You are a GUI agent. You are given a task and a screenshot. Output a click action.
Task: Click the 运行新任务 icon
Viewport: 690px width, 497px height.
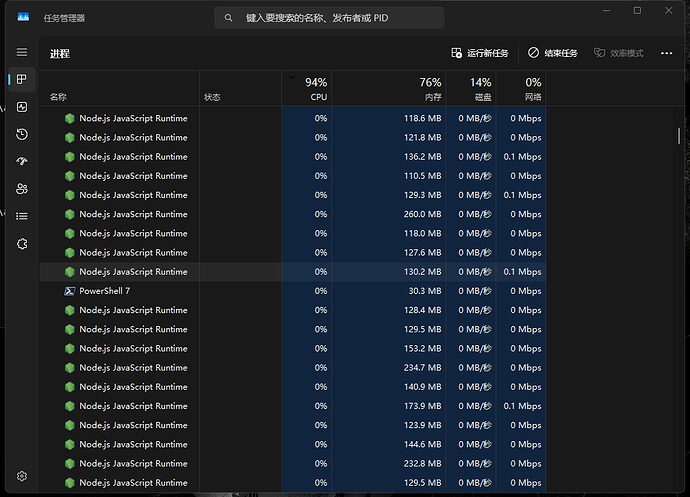point(457,53)
